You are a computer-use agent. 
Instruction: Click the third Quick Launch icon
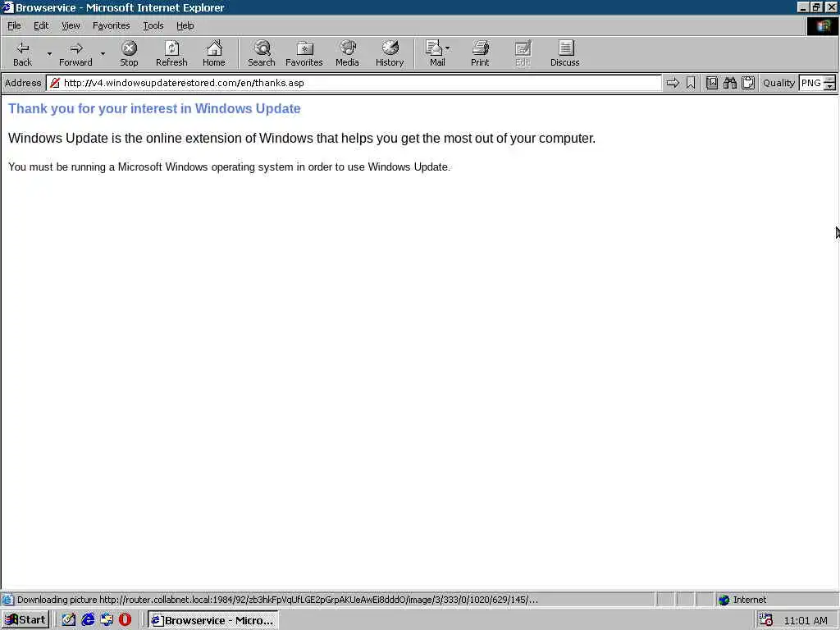[x=107, y=620]
